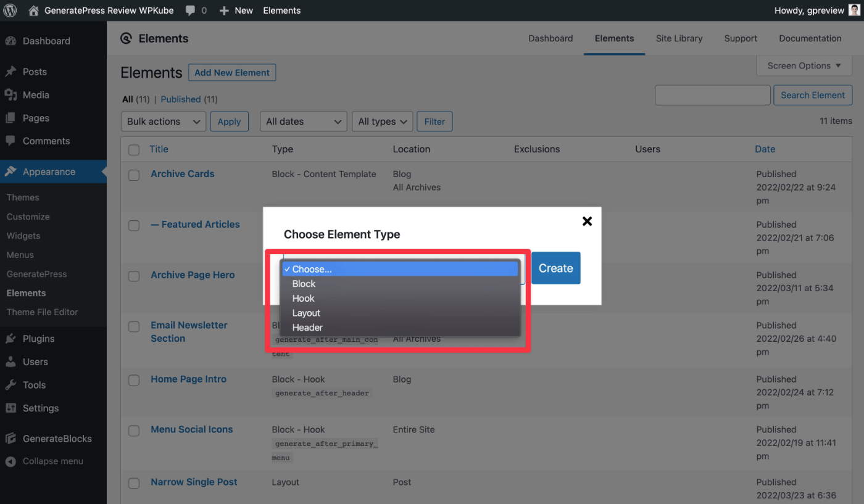Click Howdy, gpreview account menu
Viewport: 864px width, 504px height.
pyautogui.click(x=817, y=10)
